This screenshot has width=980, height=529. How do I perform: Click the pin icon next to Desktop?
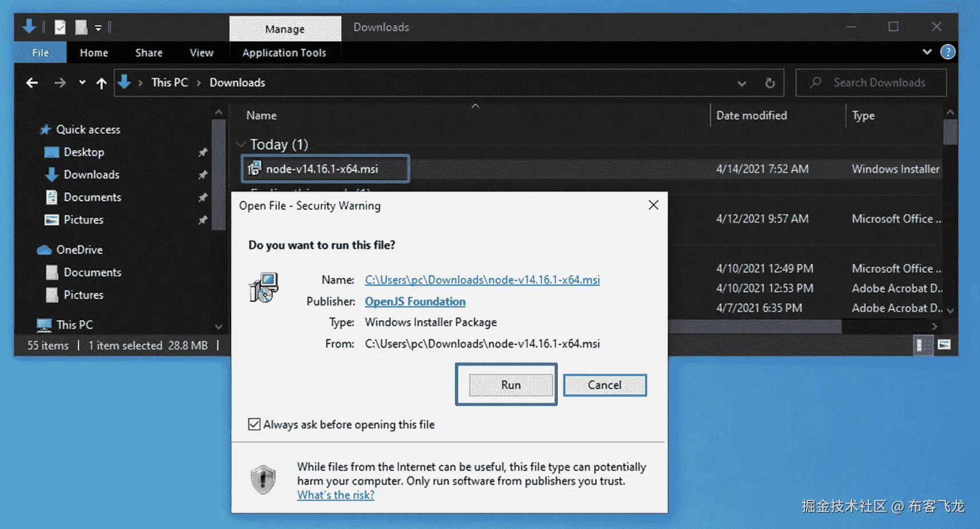coord(203,152)
